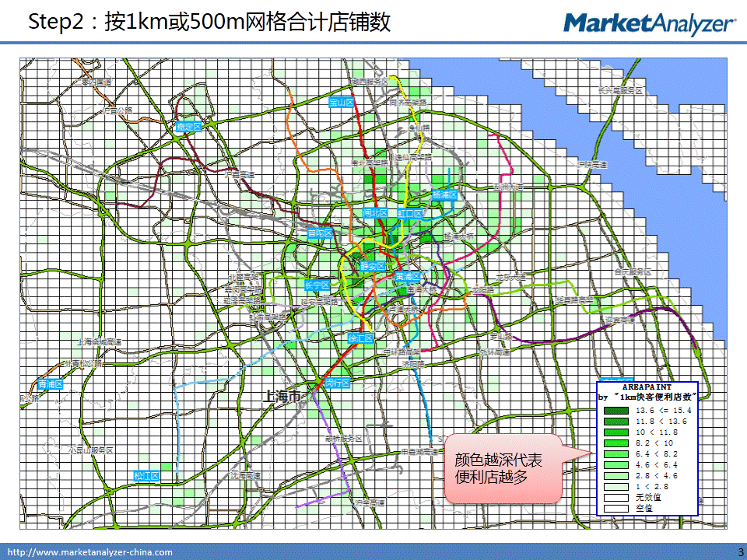Click the 长宁区 district label

pos(317,285)
